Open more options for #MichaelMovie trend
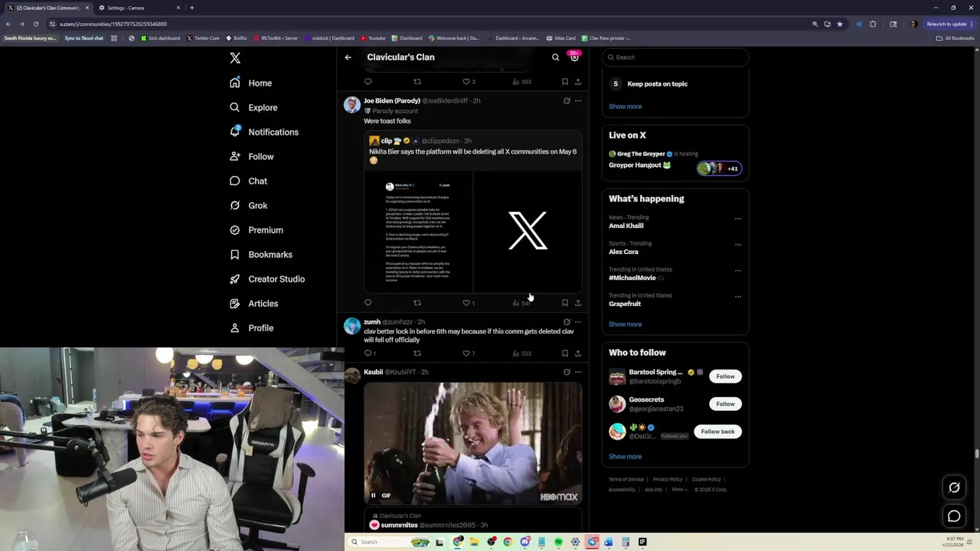The height and width of the screenshot is (551, 980). tap(738, 271)
